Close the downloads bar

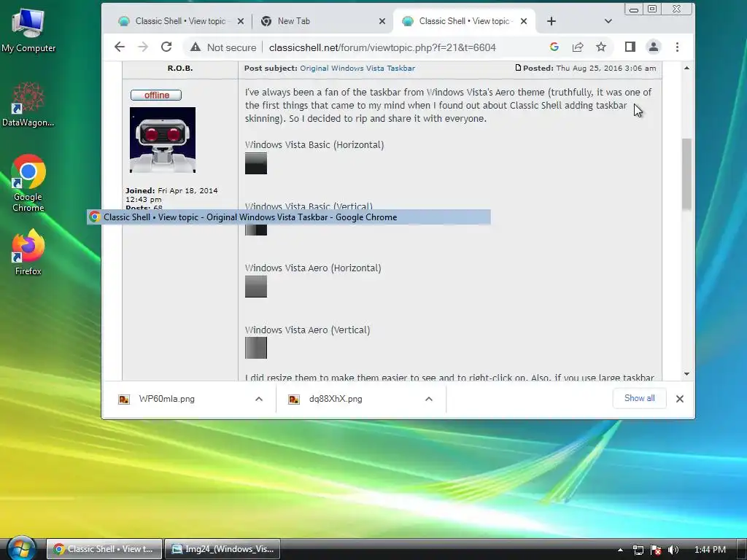click(x=680, y=399)
